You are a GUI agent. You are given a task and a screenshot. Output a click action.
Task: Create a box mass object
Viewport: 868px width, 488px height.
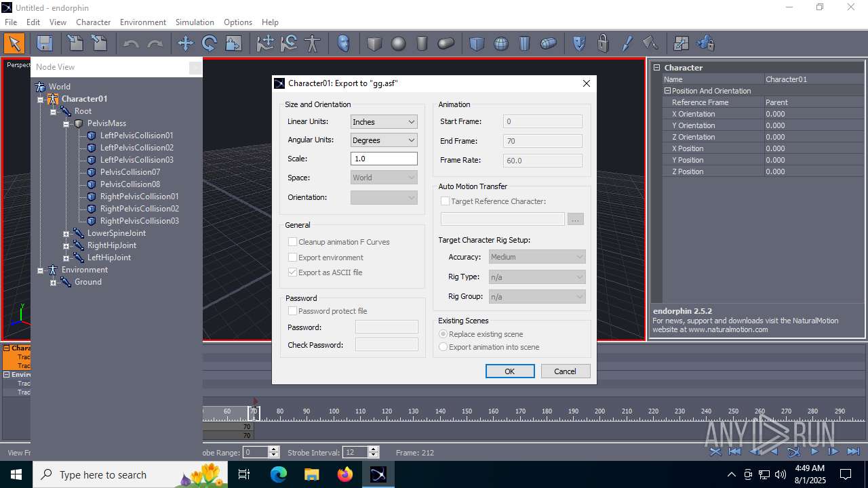374,44
